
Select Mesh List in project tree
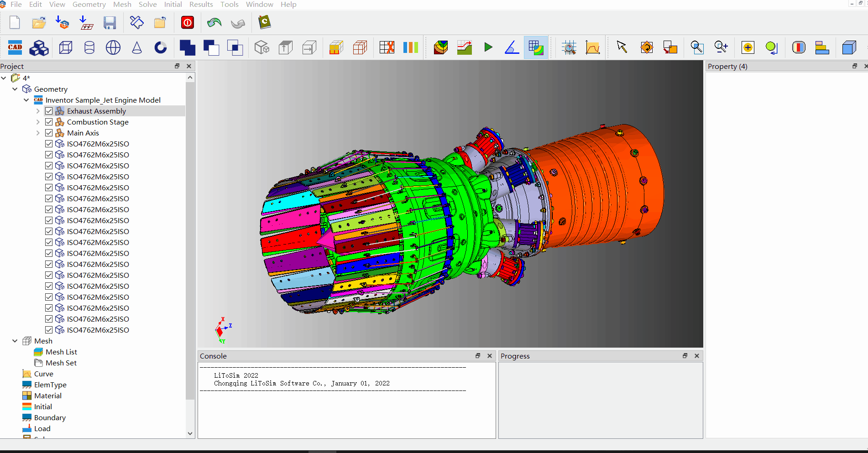(x=61, y=352)
